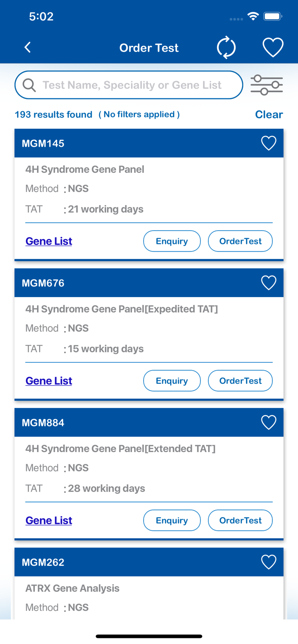Favorite the MGM884 extended panel
This screenshot has height=644, width=298.
(268, 422)
